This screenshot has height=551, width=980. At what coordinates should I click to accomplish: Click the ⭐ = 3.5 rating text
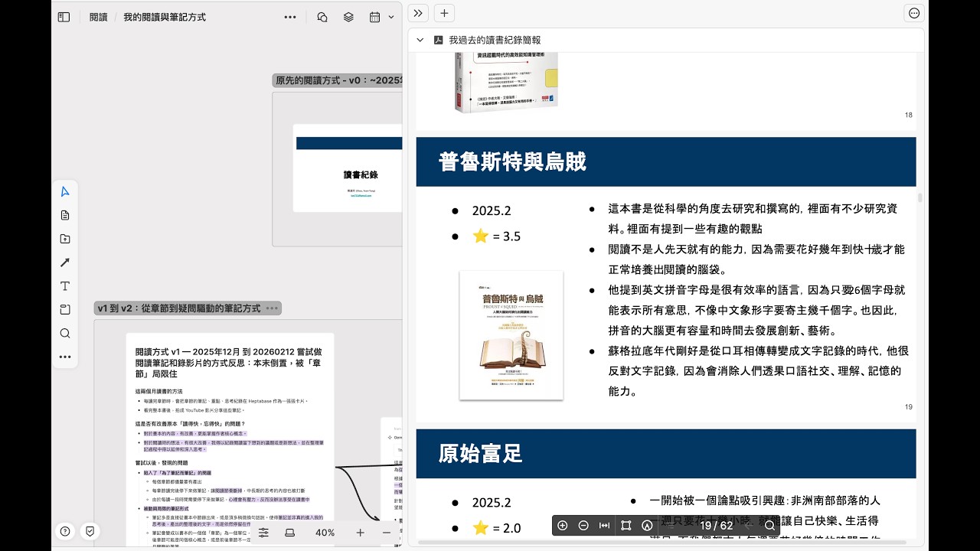click(496, 236)
